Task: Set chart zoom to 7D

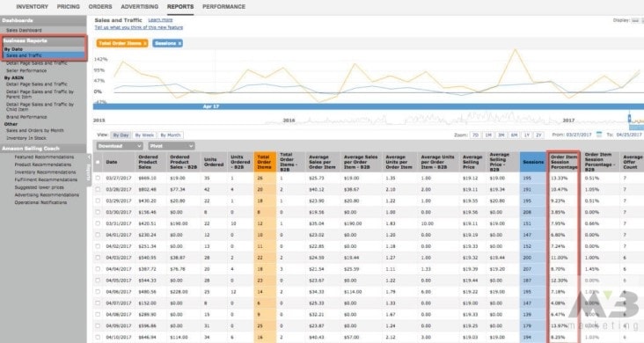Action: click(x=475, y=135)
